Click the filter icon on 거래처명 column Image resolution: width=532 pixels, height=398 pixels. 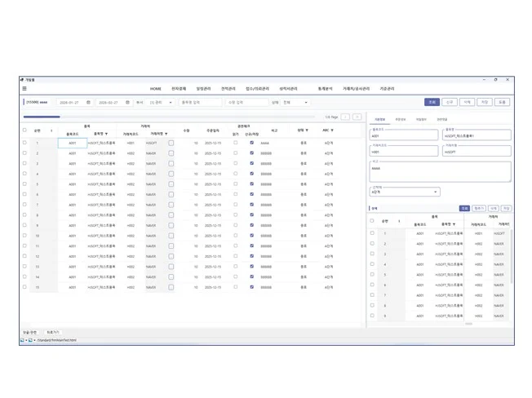166,134
